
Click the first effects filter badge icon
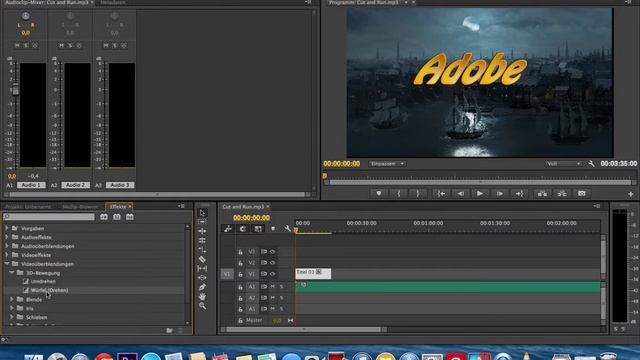104,217
